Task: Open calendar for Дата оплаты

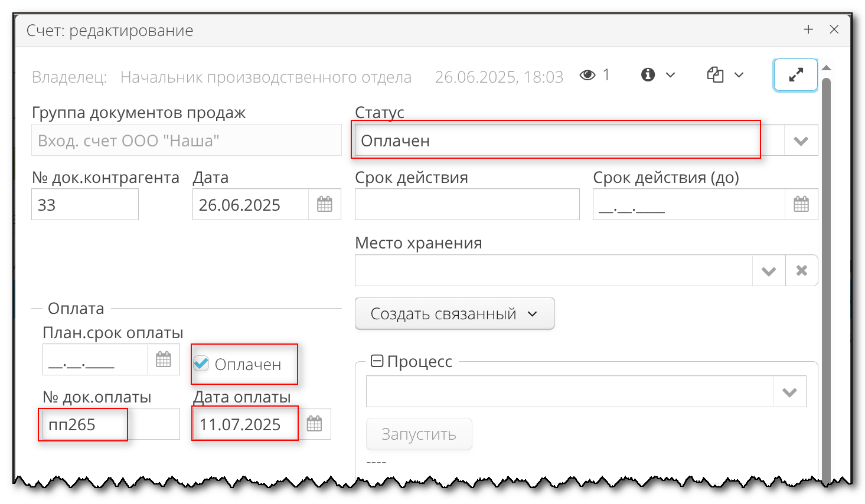Action: point(315,424)
